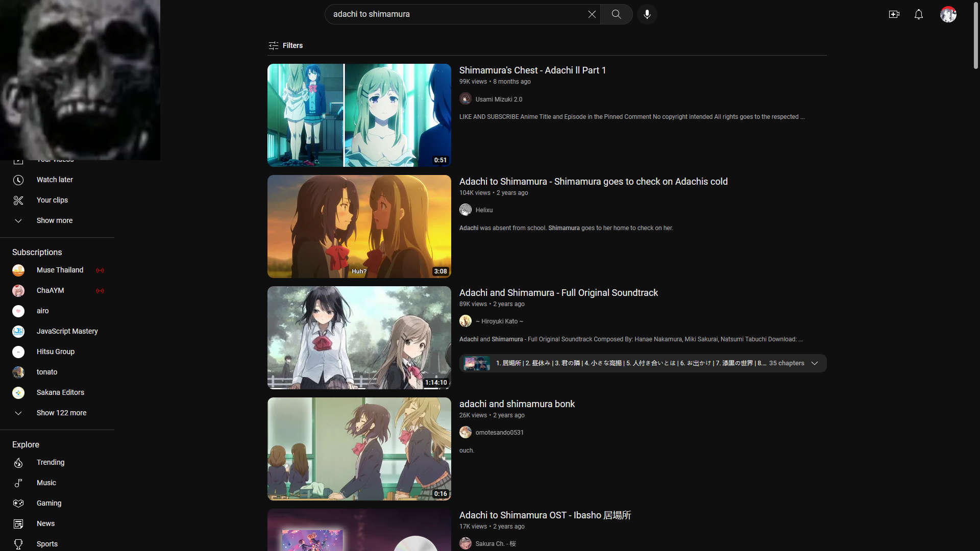Open Watch later in sidebar
This screenshot has height=551, width=980.
pyautogui.click(x=55, y=180)
